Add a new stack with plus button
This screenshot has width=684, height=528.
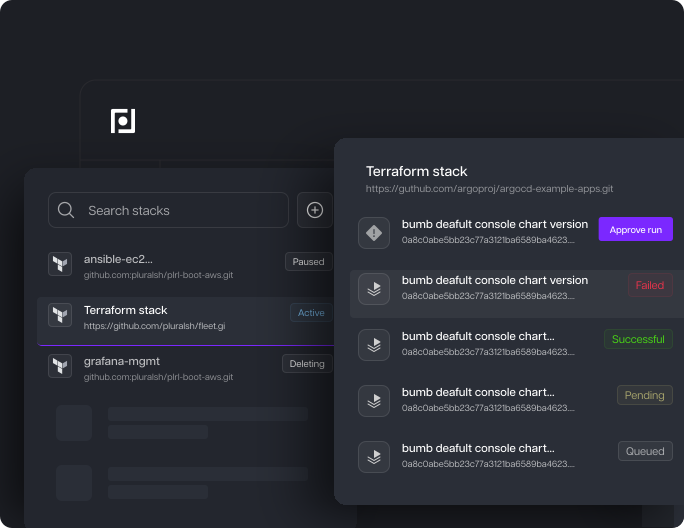pyautogui.click(x=315, y=210)
